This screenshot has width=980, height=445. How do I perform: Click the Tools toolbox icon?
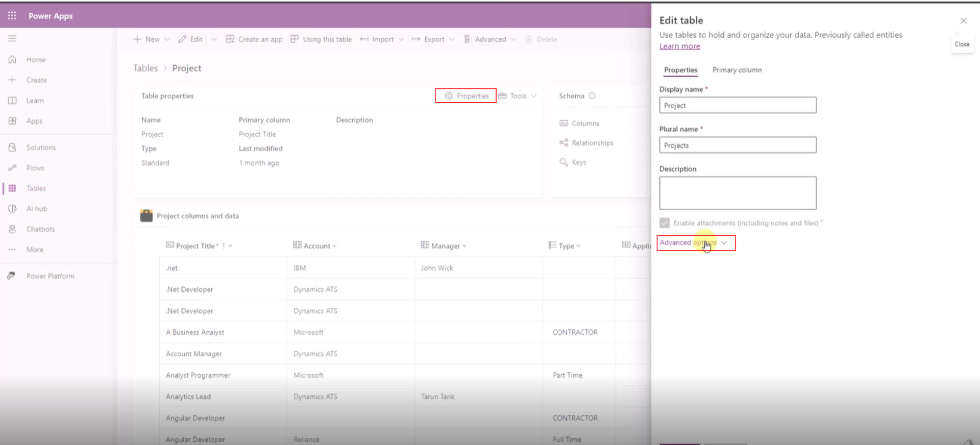[502, 96]
